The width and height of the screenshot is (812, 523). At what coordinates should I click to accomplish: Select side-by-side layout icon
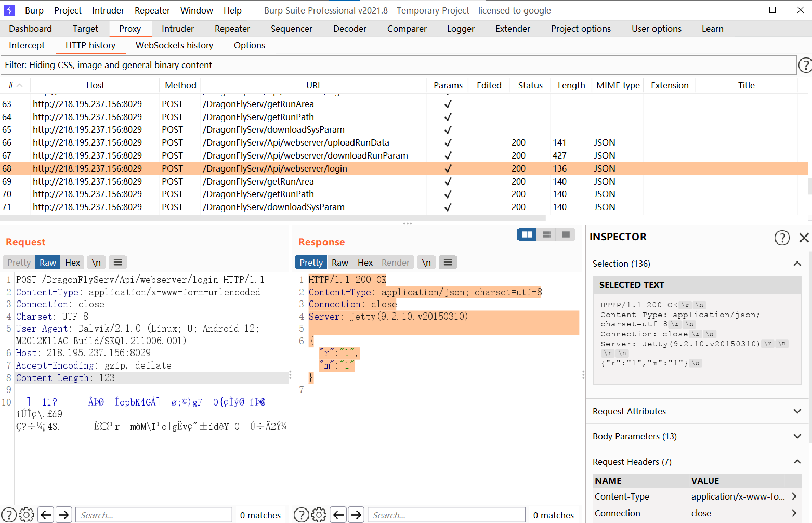(x=527, y=234)
